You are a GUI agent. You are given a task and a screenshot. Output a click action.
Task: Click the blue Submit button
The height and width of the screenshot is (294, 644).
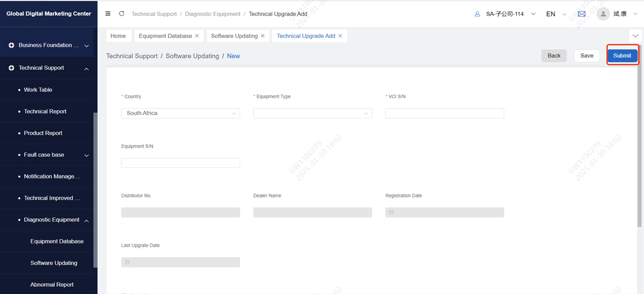point(622,56)
